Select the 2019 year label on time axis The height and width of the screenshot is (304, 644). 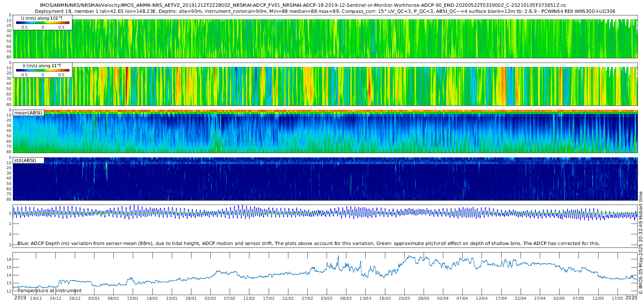coord(20,298)
